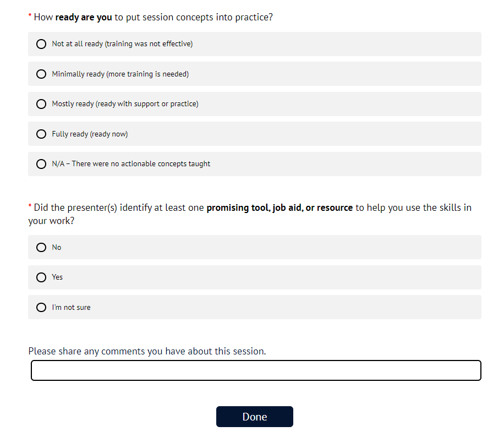
Task: Click the 'Yes' answer label text
Action: 57,277
